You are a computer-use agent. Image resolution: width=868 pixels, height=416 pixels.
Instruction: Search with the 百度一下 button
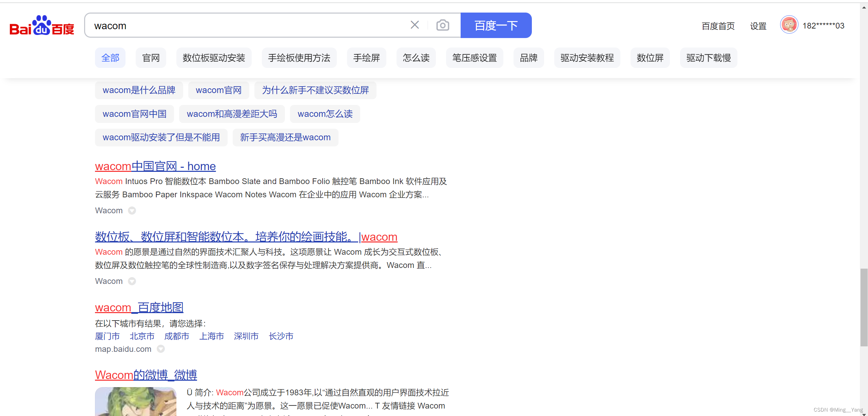(496, 25)
